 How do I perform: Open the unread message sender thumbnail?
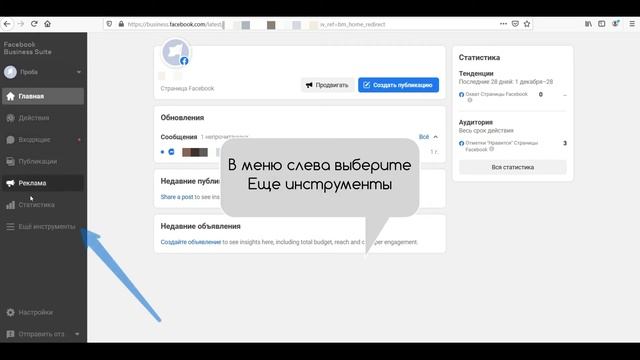coord(195,152)
